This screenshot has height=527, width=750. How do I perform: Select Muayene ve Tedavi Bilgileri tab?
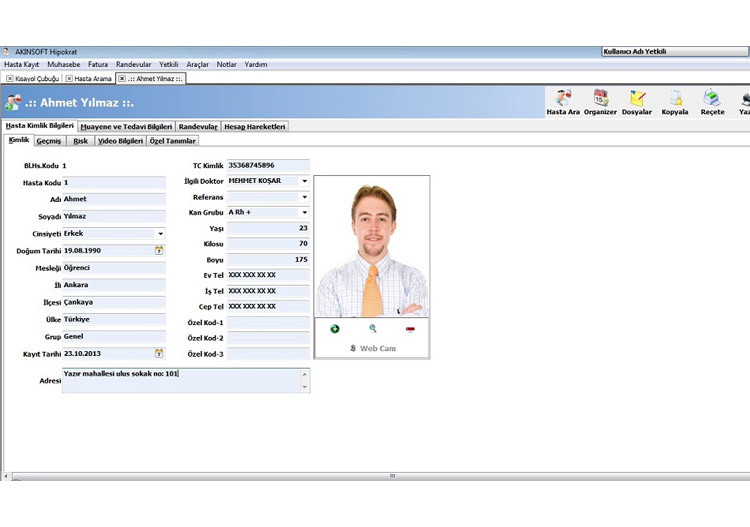pos(126,127)
